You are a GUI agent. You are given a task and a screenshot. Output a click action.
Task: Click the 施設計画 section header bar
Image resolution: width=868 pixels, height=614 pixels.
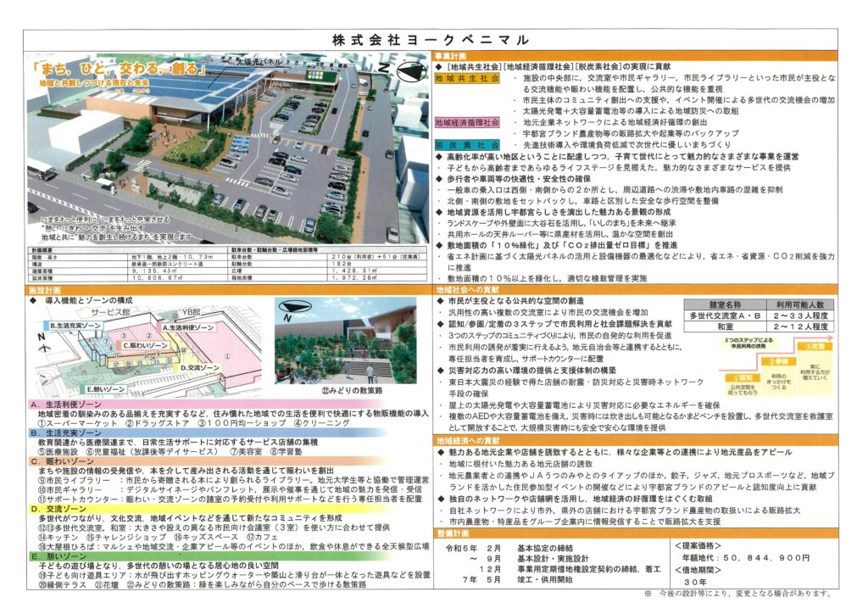click(x=229, y=290)
